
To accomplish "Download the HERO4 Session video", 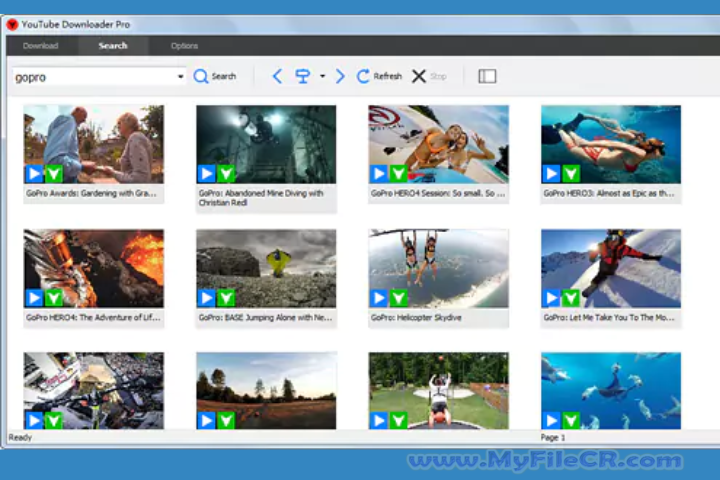I will click(399, 174).
